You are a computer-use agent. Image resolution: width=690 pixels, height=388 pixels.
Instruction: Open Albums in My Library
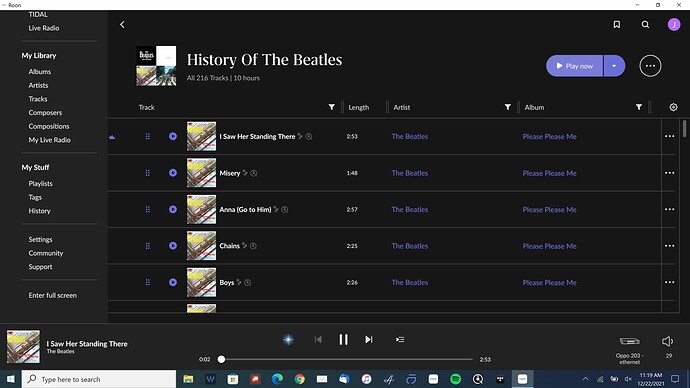(40, 71)
